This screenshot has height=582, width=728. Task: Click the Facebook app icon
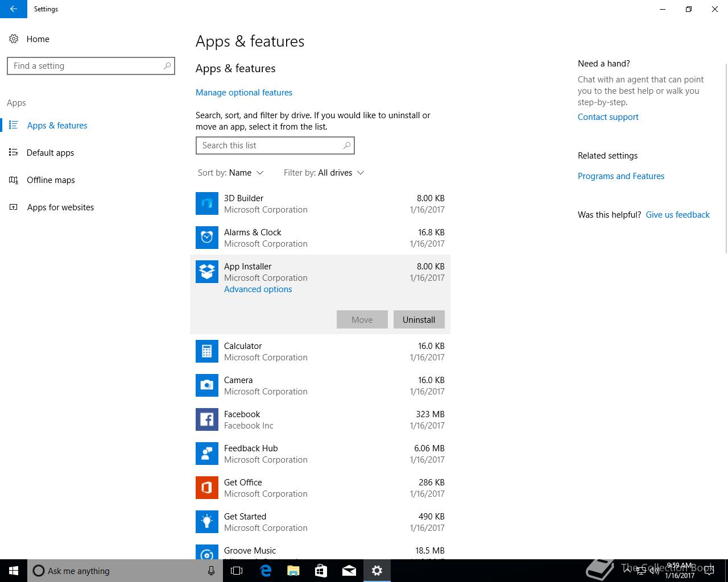[207, 419]
